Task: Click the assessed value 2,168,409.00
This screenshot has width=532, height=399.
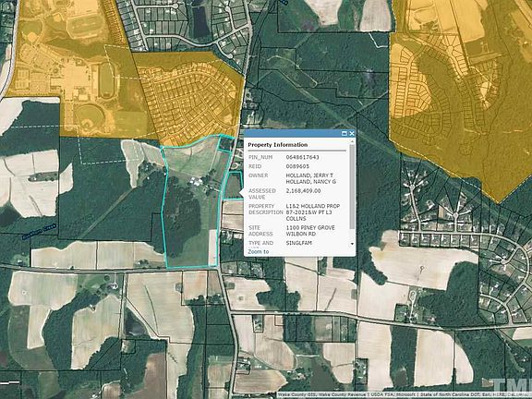Action: tap(303, 191)
